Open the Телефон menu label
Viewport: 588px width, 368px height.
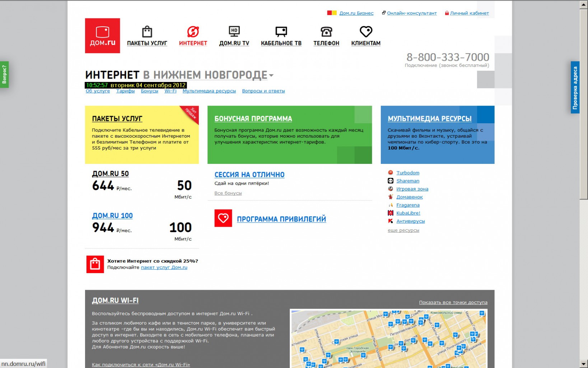point(326,43)
